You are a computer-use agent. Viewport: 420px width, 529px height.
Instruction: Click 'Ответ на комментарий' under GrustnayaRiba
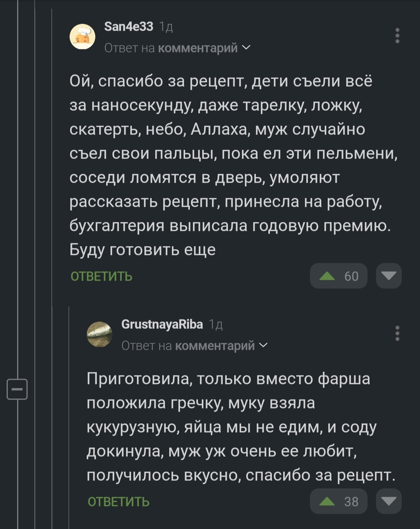point(188,346)
